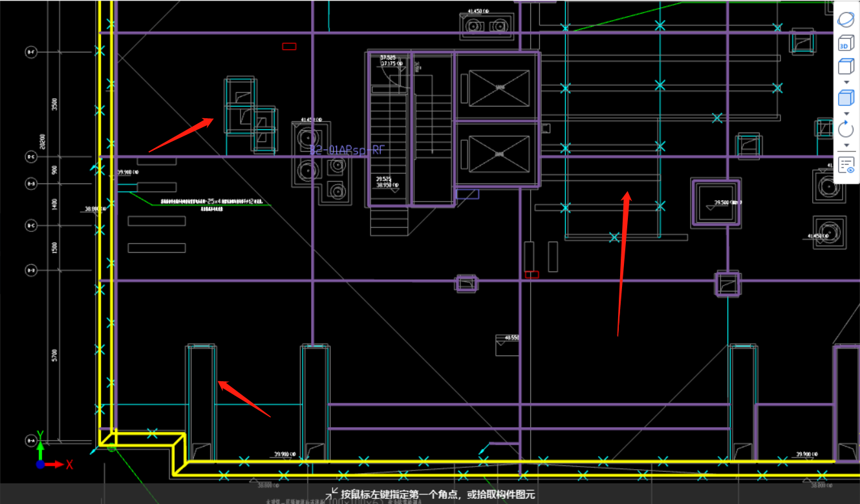Image resolution: width=860 pixels, height=504 pixels.
Task: Click dimension text 5700
Action: click(55, 355)
